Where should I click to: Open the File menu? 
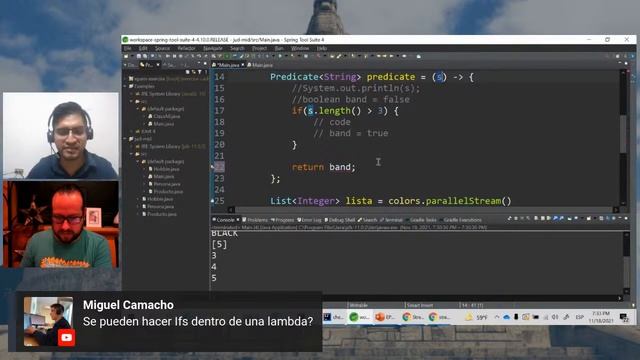[x=128, y=48]
